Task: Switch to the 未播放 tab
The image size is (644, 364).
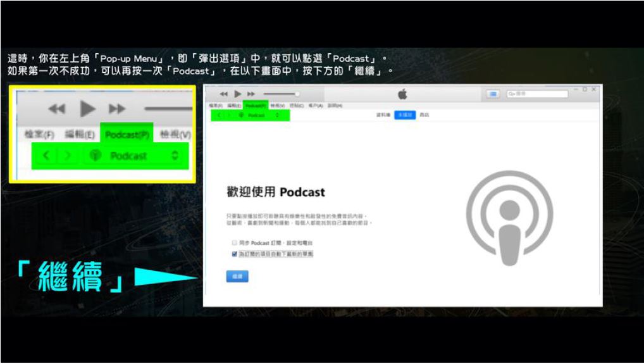Action: pyautogui.click(x=405, y=115)
